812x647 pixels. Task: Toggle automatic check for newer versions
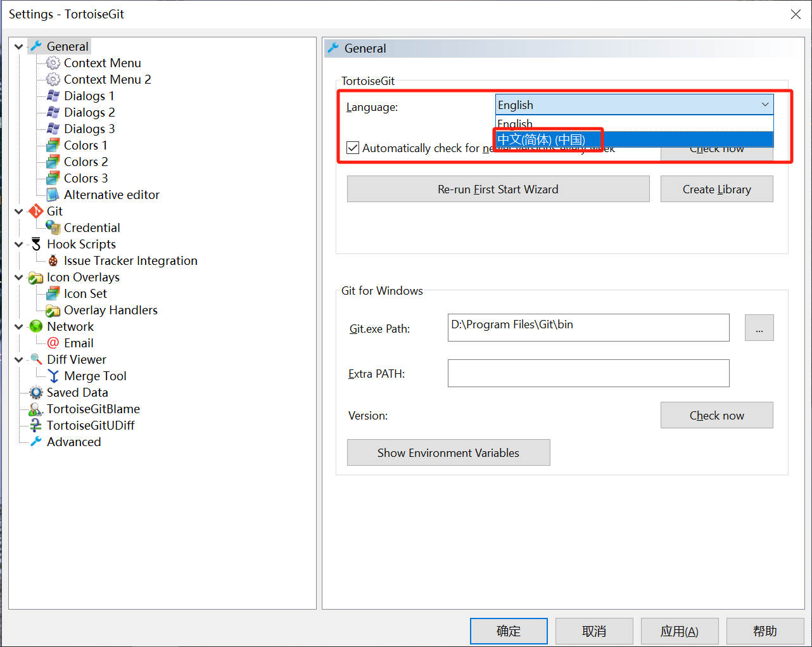(x=353, y=148)
